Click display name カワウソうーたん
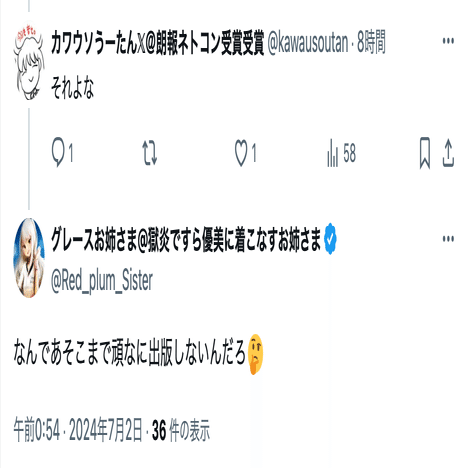 pyautogui.click(x=157, y=42)
